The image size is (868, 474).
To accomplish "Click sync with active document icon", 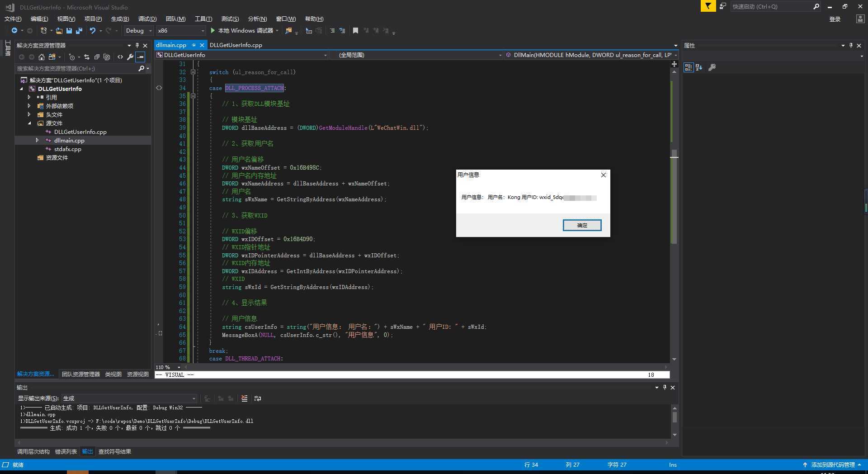I will (86, 57).
